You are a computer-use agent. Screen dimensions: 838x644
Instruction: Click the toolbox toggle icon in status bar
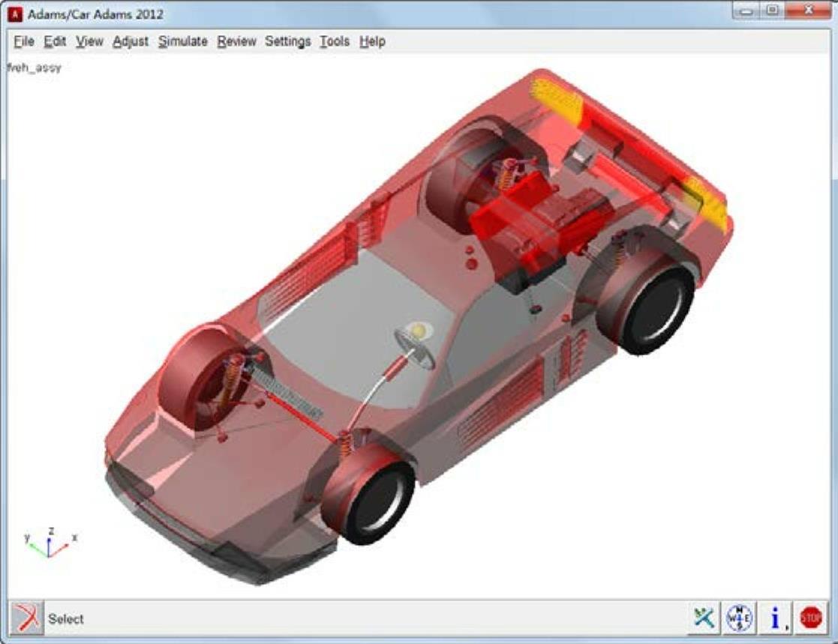[704, 618]
